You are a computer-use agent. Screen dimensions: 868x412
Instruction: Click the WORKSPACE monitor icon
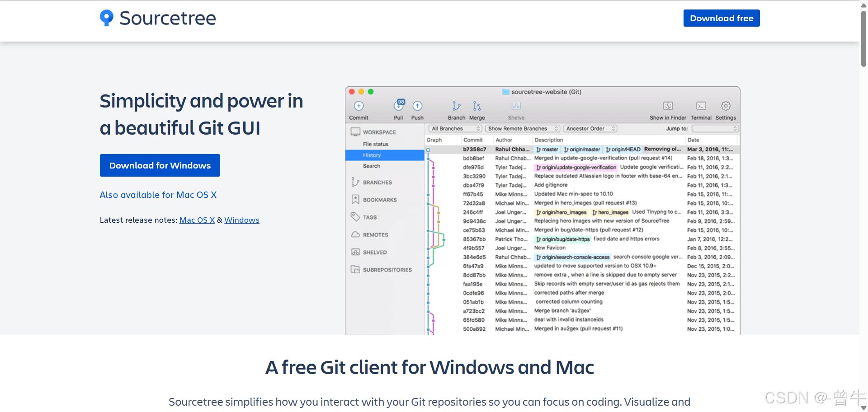tap(356, 132)
